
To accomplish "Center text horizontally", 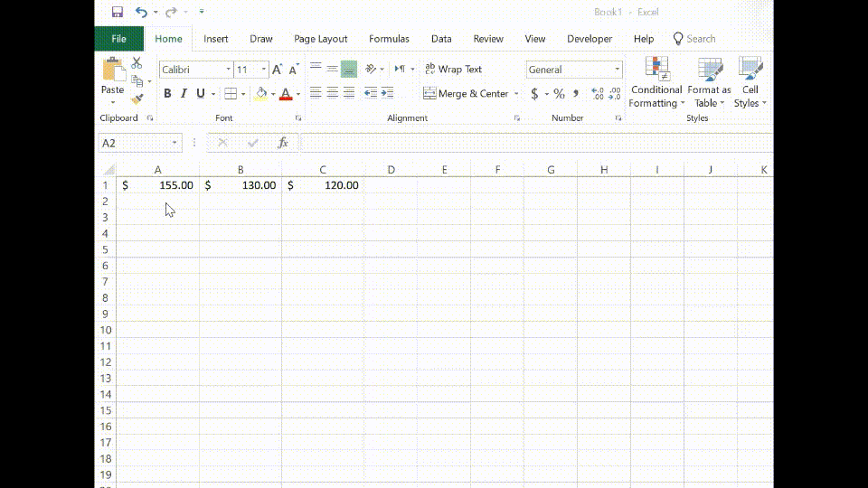I will (332, 93).
